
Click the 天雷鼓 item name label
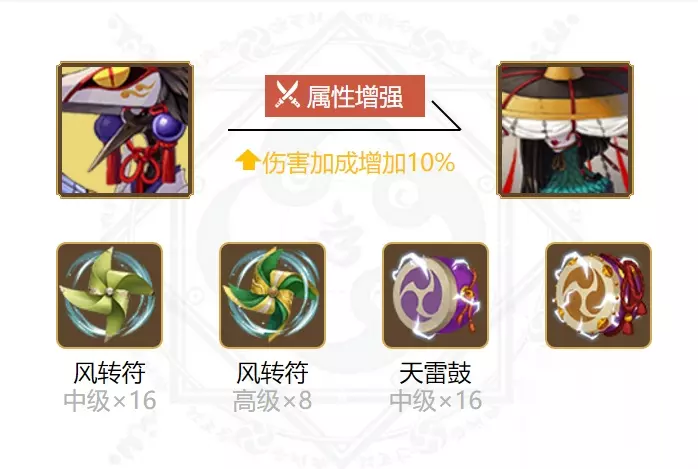pos(435,372)
